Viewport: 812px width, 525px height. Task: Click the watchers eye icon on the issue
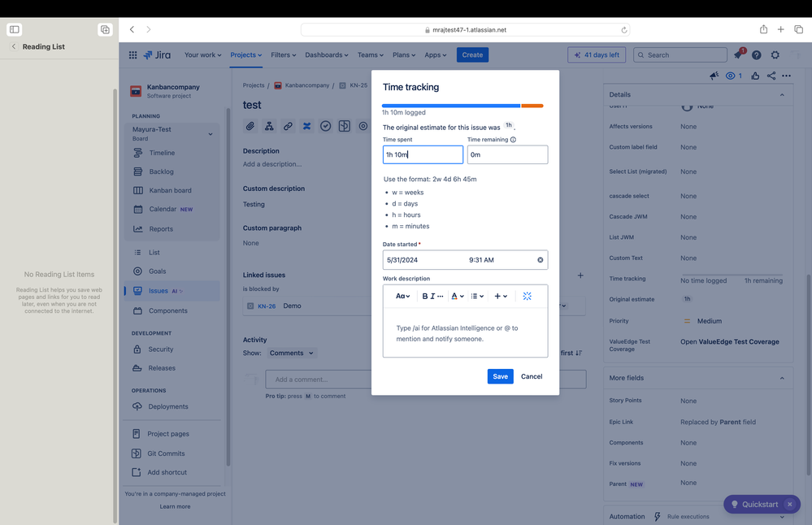[x=731, y=76]
